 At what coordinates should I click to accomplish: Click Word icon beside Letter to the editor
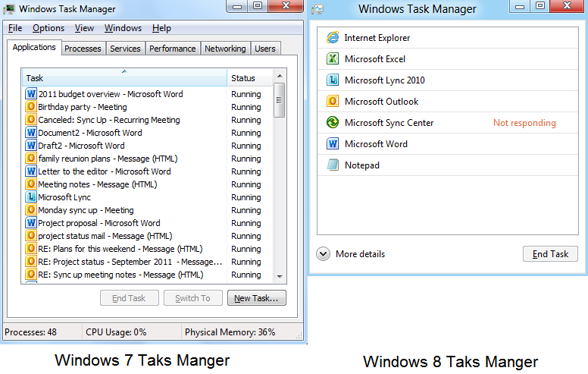[31, 171]
